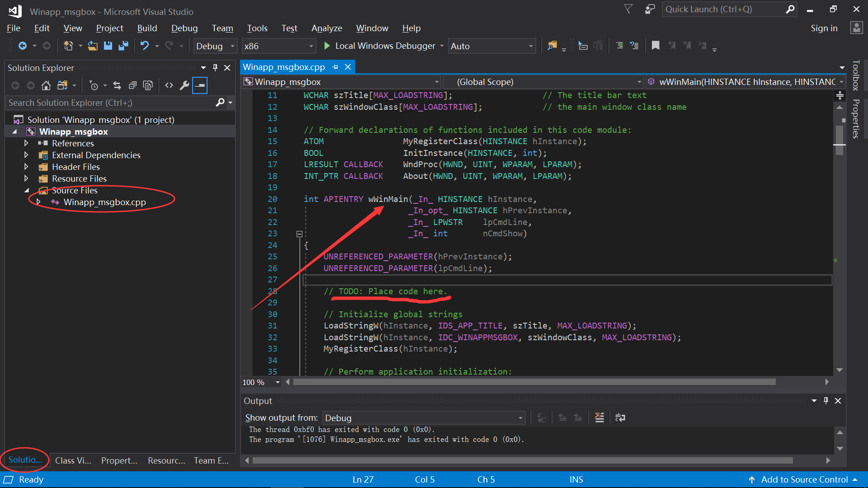Click the Solution Explorer search magnifier icon
868x488 pixels.
(220, 103)
